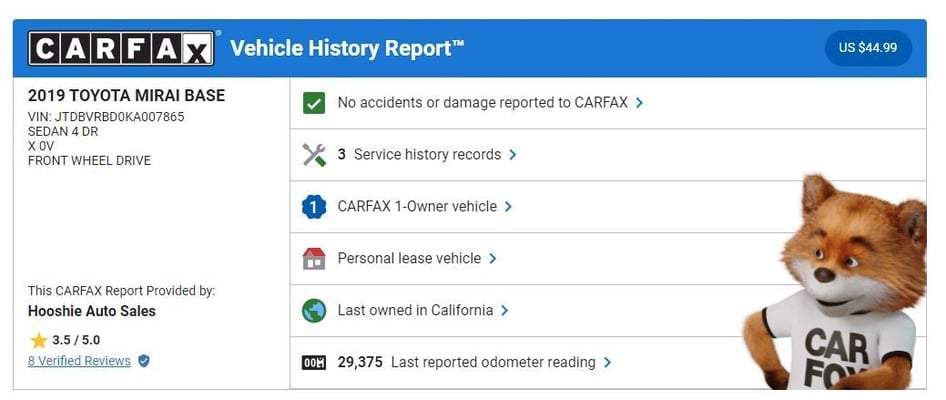The height and width of the screenshot is (400, 946).
Task: Click the yellow star rating icon
Action: point(39,340)
